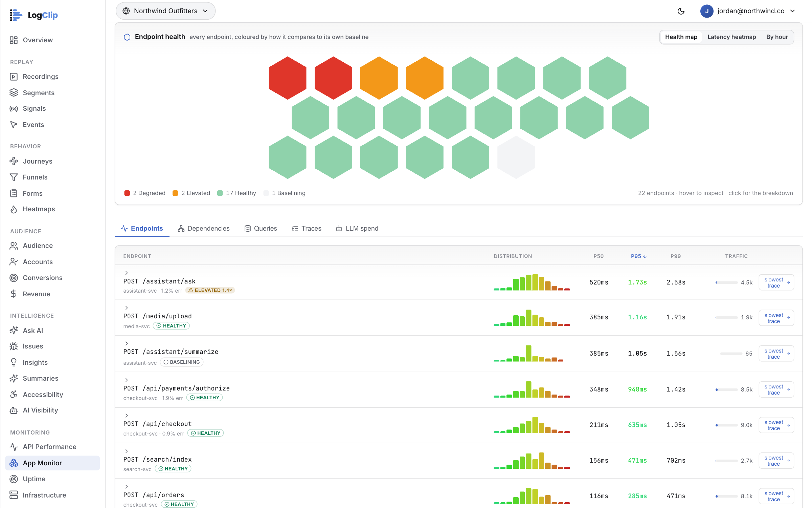Open Overview via its grid icon
The image size is (812, 508).
(14, 40)
